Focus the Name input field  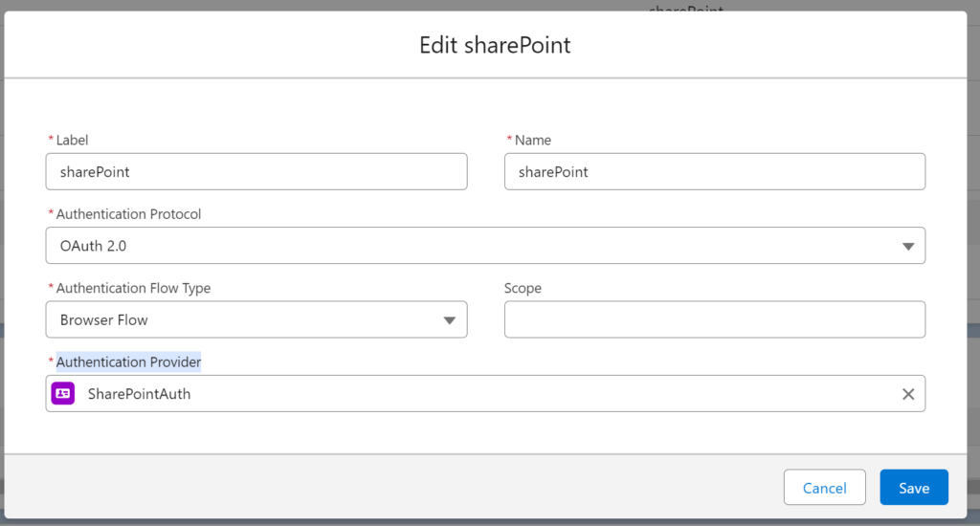715,172
